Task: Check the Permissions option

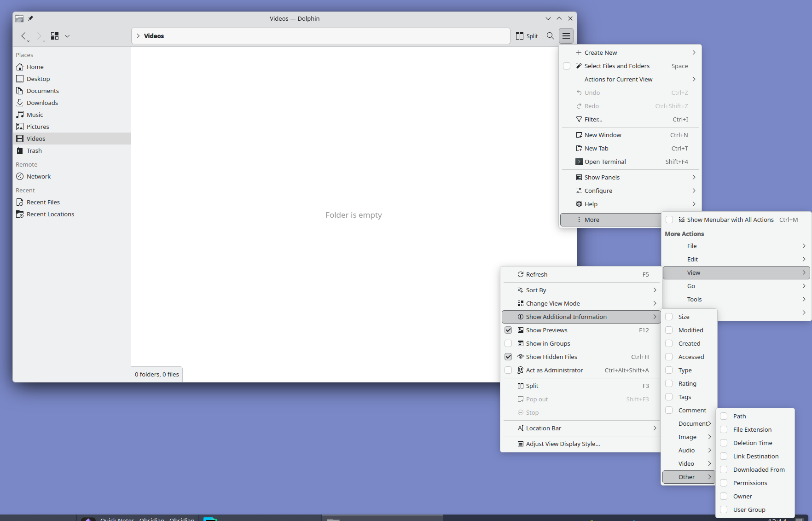Action: [724, 483]
